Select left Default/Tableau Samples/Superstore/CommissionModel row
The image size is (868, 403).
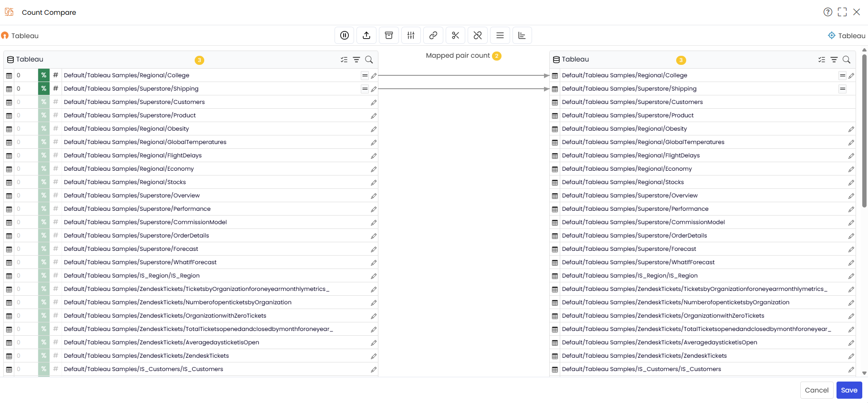point(191,222)
